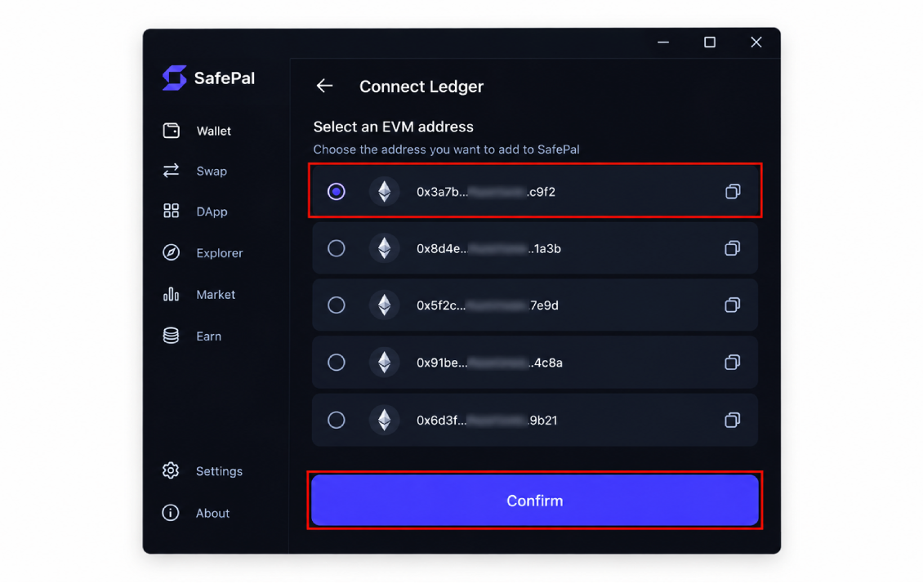Click Ethereum icon of 0x3a7b address

385,191
